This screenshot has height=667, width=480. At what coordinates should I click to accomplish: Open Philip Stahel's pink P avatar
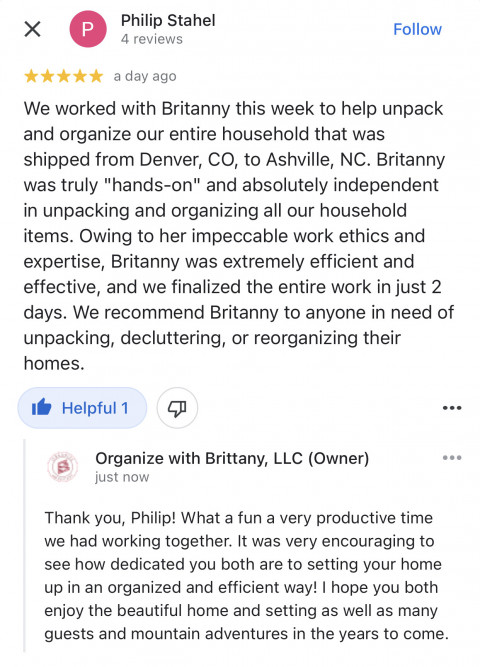coord(88,29)
